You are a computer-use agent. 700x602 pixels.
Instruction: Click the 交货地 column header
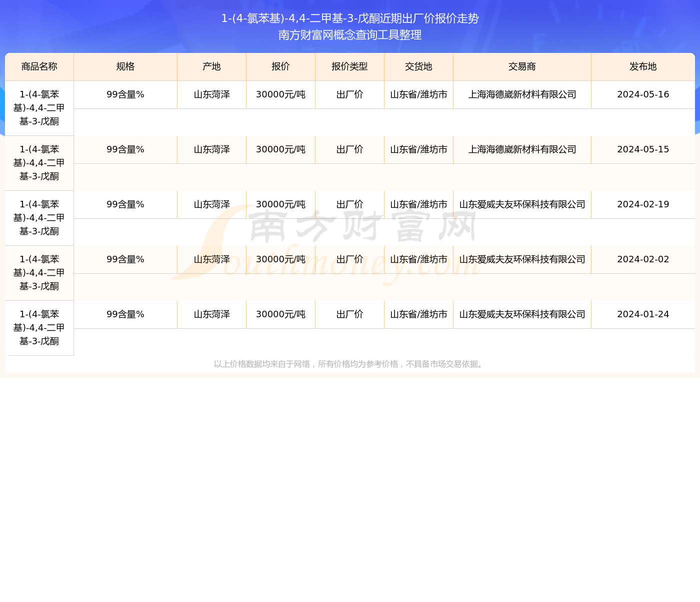tap(418, 66)
